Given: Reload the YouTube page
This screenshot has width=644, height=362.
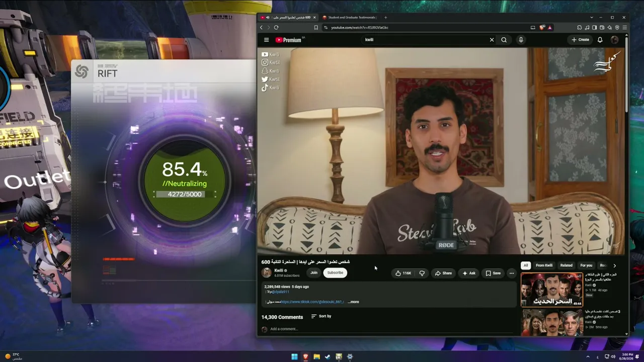Looking at the screenshot, I should 276,27.
